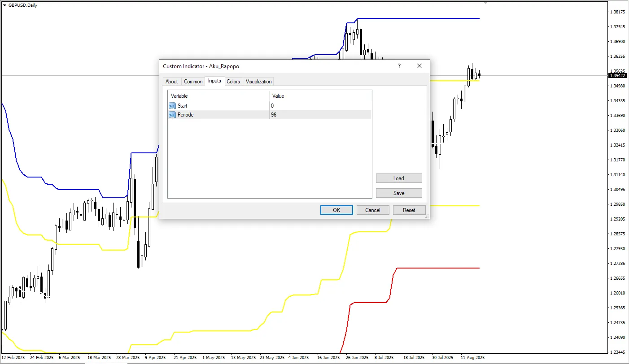The width and height of the screenshot is (629, 364).
Task: Click the chart shift triangle marker at top
Action: click(485, 3)
